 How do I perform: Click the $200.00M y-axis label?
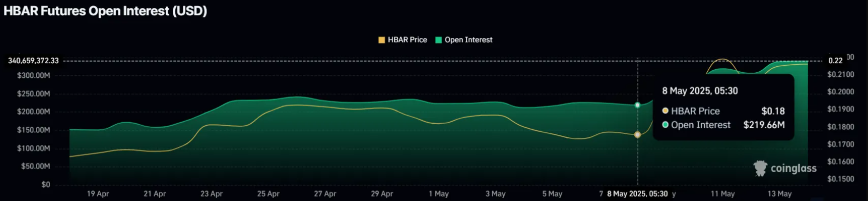coord(33,112)
